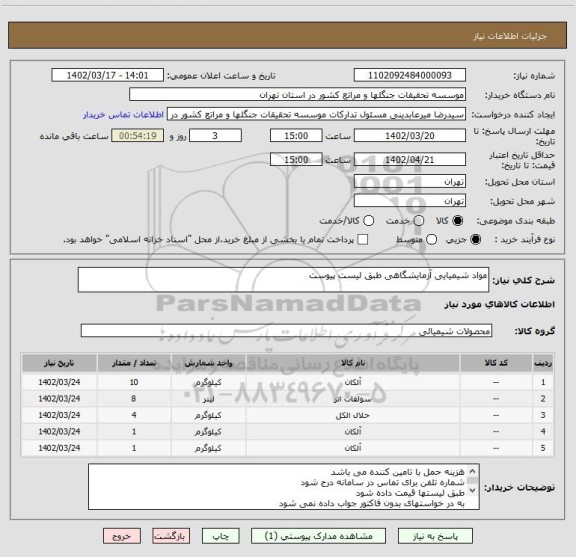The width and height of the screenshot is (576, 557).
Task: Click the پاسخ به نیاز button
Action: [435, 536]
